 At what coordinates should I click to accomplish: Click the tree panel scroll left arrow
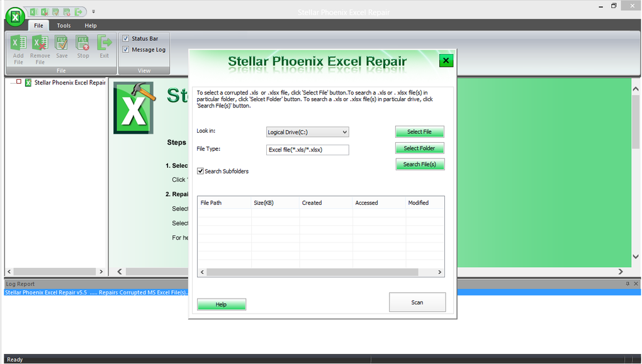click(9, 272)
